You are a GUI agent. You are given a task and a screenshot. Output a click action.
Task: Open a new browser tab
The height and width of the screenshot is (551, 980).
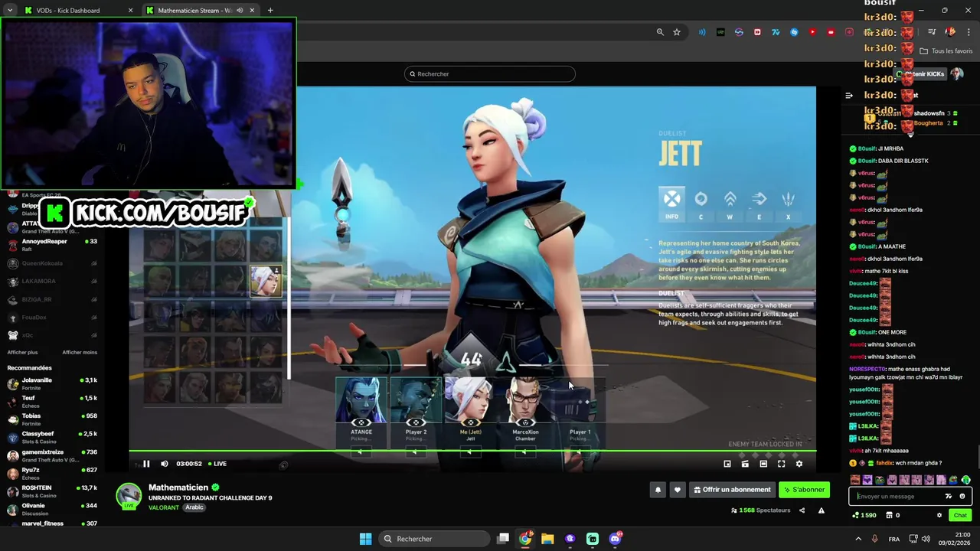[270, 11]
